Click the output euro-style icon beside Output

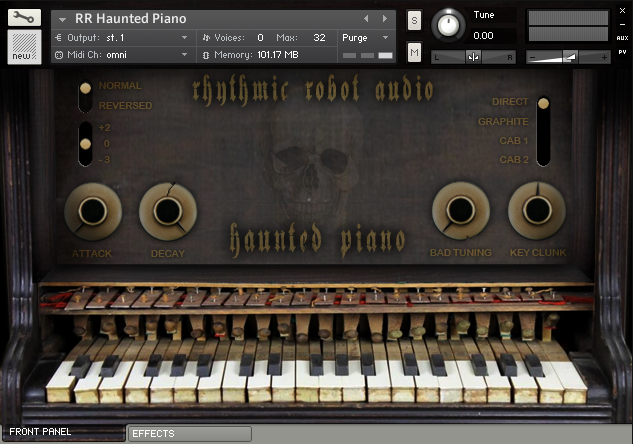(x=59, y=38)
